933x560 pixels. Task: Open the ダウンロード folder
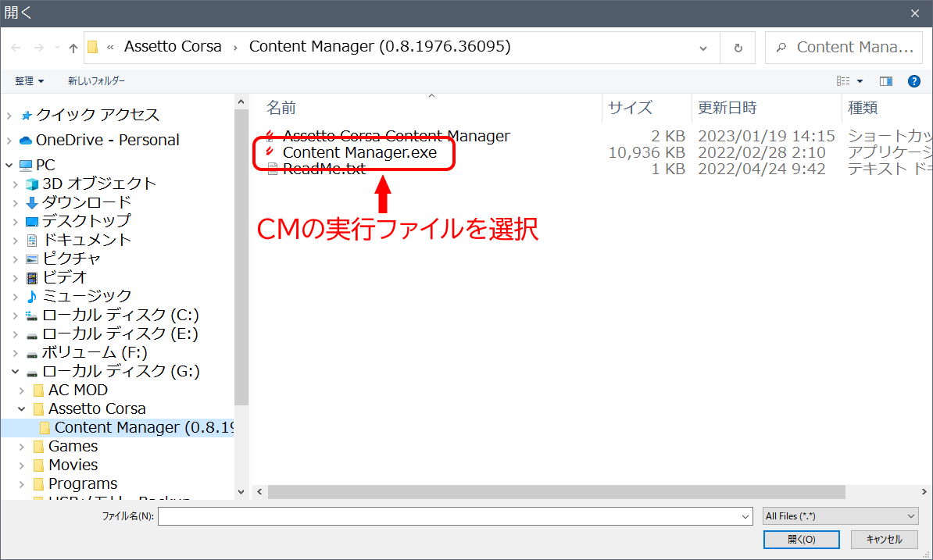87,202
